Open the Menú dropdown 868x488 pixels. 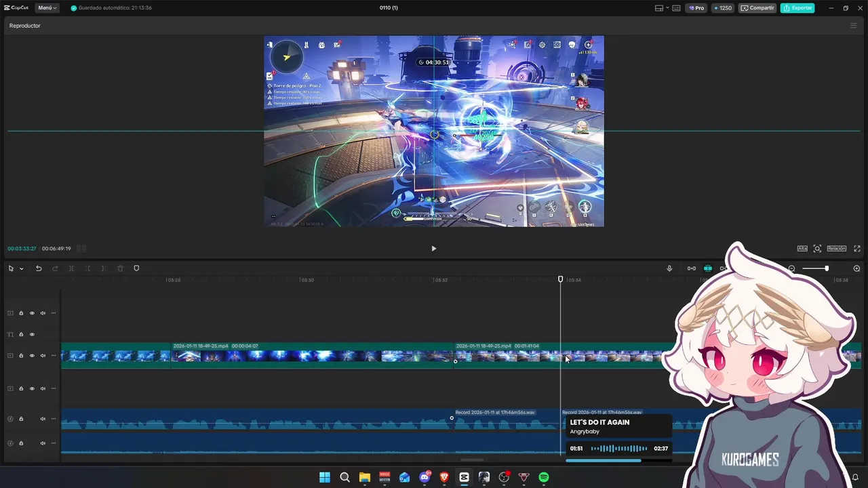(x=47, y=8)
